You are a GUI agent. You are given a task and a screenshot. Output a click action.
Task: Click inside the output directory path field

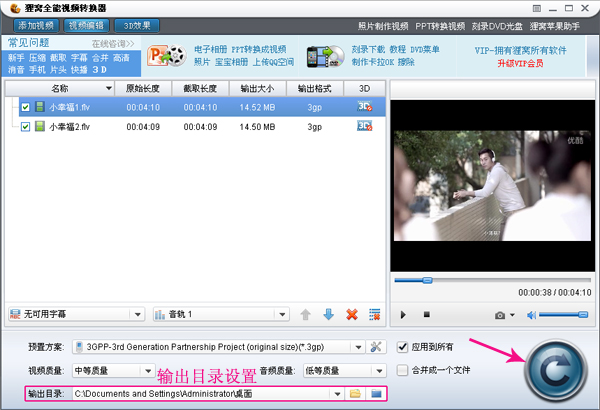202,394
